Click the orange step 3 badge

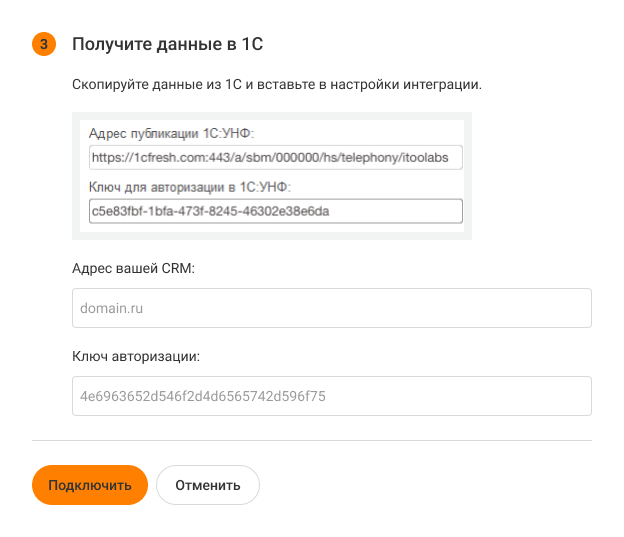pos(44,44)
